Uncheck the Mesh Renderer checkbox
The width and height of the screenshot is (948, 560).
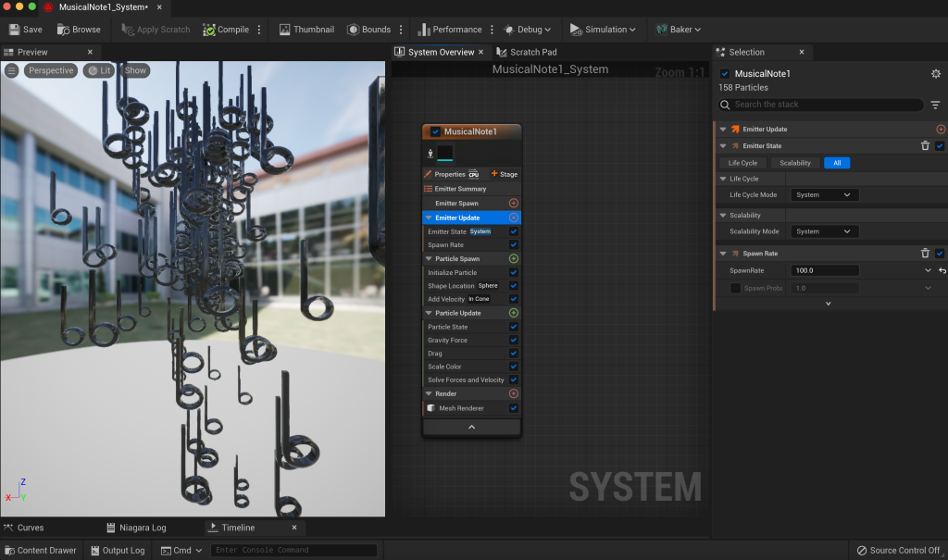pyautogui.click(x=514, y=408)
